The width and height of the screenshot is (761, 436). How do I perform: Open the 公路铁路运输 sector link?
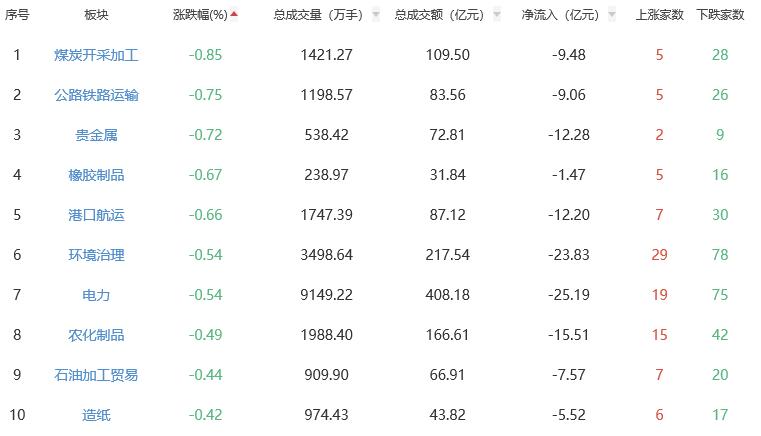pos(96,95)
